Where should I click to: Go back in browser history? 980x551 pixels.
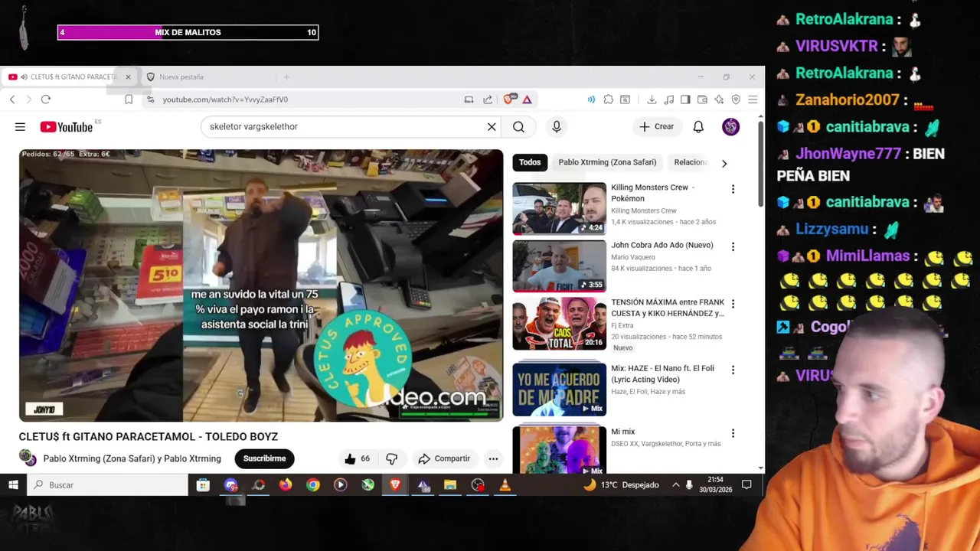pos(12,99)
